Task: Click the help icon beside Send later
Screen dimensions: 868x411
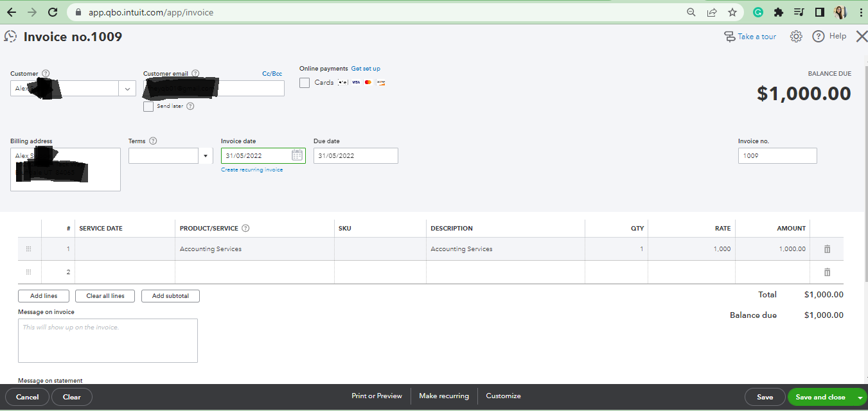Action: pyautogui.click(x=190, y=107)
